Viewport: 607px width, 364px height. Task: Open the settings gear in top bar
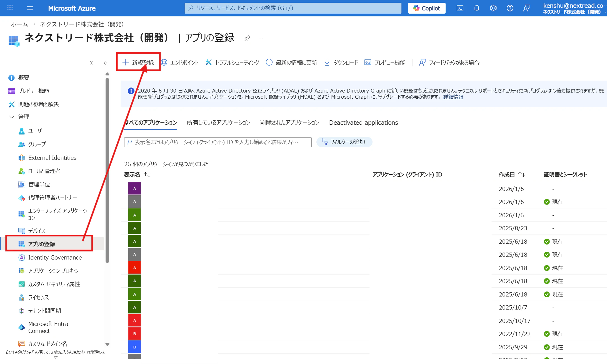pyautogui.click(x=493, y=8)
